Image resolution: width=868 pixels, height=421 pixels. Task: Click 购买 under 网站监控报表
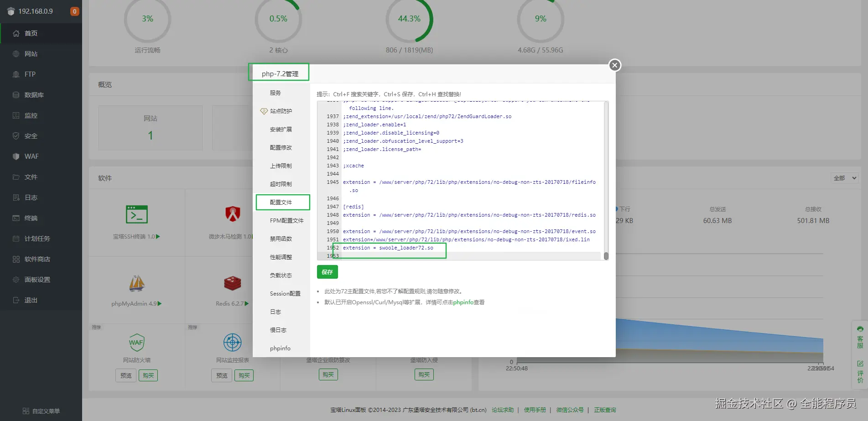(x=244, y=376)
